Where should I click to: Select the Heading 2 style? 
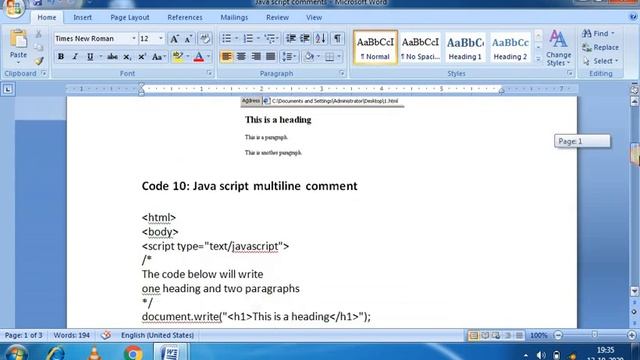pos(510,47)
